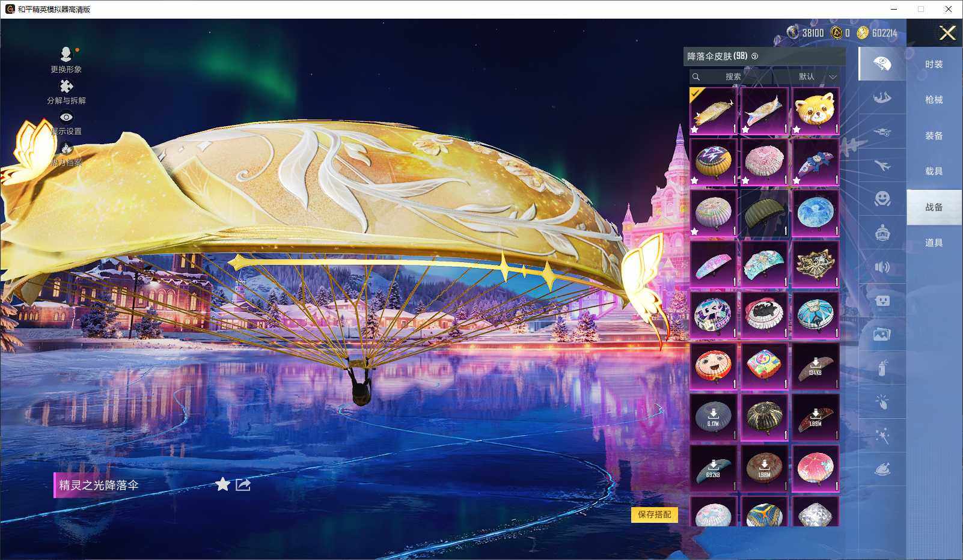The height and width of the screenshot is (560, 963).
Task: Select the pastel rainbow round parachute
Action: (x=714, y=213)
